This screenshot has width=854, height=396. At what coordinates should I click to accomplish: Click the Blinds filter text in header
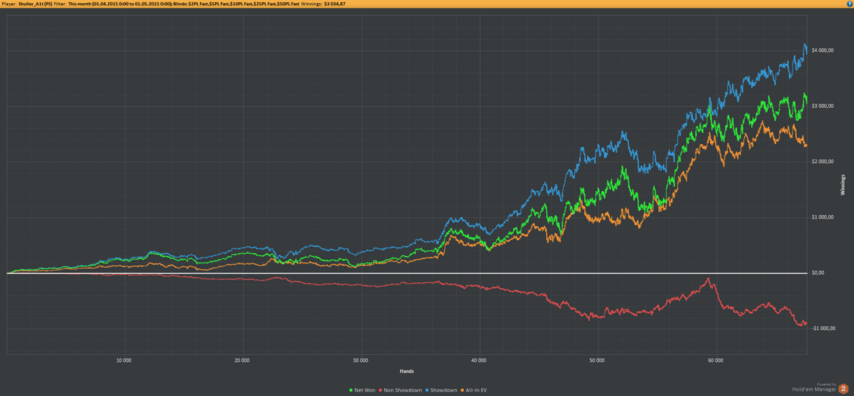pos(235,4)
